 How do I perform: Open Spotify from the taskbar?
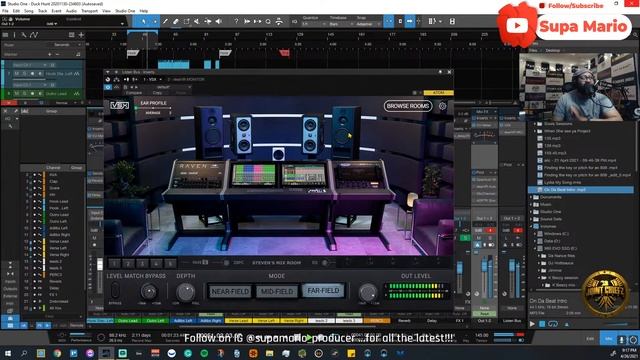coord(204,353)
